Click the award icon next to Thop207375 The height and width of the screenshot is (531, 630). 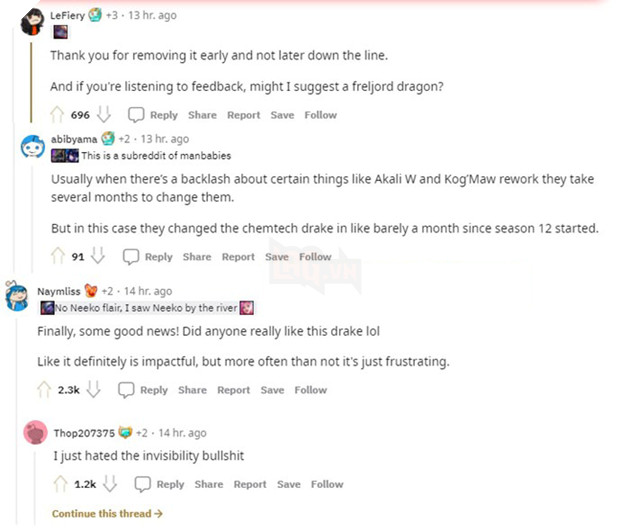coord(125,432)
